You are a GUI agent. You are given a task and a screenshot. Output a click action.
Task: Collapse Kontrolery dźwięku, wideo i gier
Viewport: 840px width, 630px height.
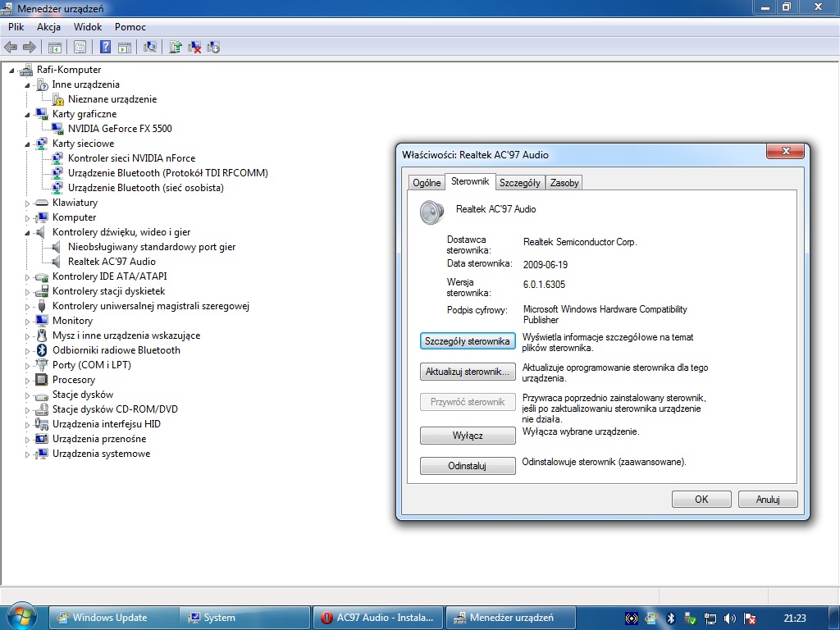click(x=27, y=232)
